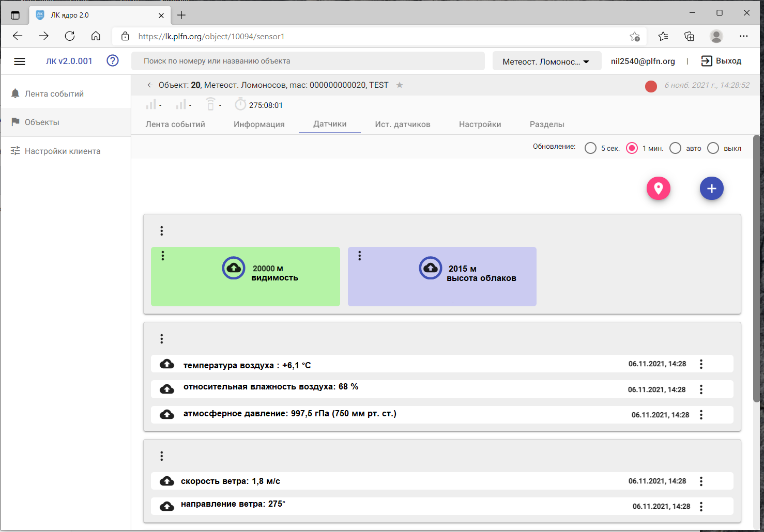Image resolution: width=764 pixels, height=532 pixels.
Task: Click the second signal strength bars icon
Action: pyautogui.click(x=181, y=104)
